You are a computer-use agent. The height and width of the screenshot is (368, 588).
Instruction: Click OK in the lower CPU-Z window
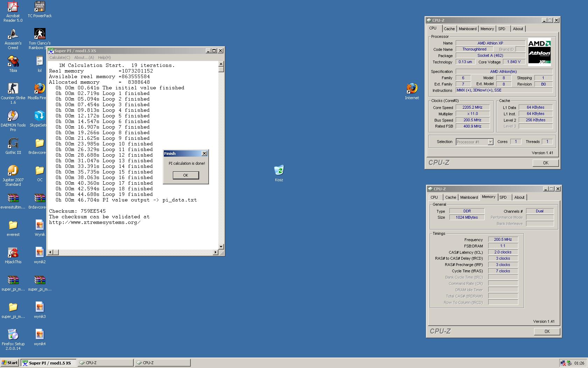547,332
